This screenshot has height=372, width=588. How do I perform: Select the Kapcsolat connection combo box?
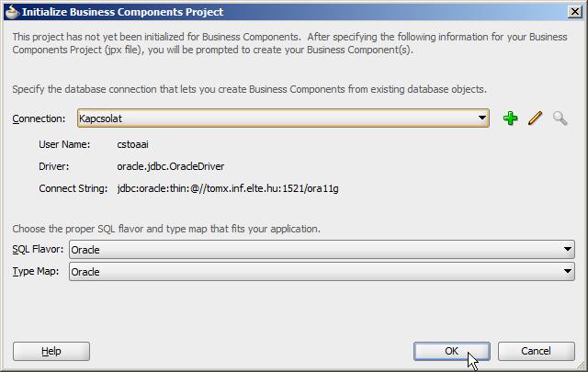283,118
